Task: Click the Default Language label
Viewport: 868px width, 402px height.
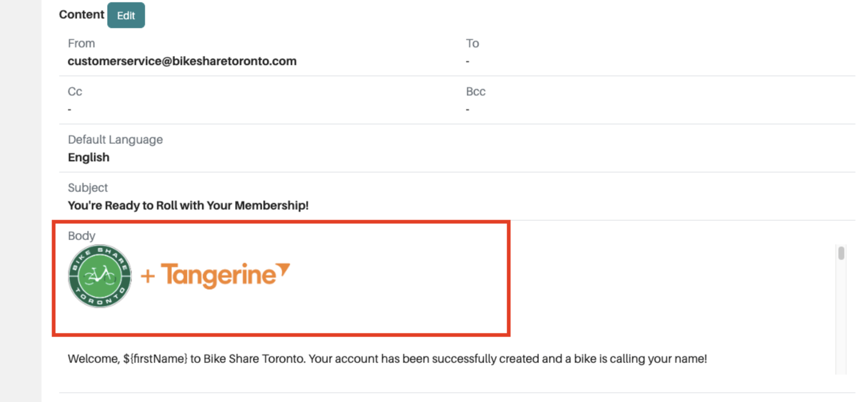Action: click(115, 140)
